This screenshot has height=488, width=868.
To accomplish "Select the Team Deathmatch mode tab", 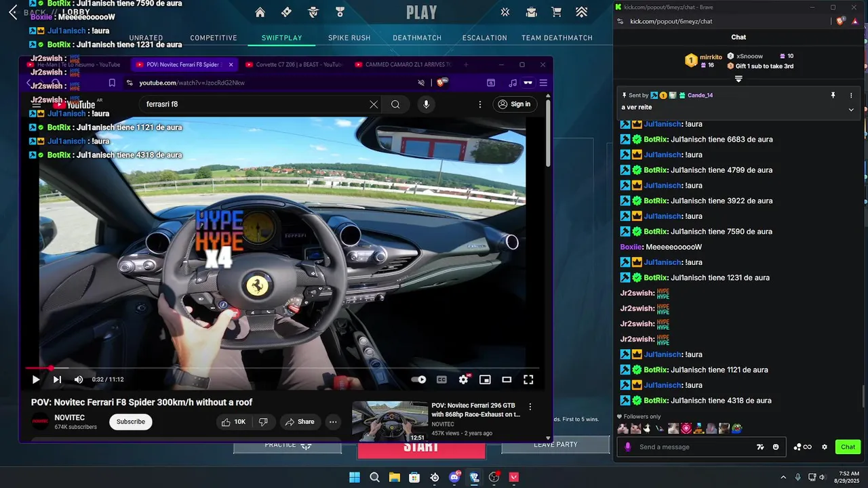I will 557,38.
